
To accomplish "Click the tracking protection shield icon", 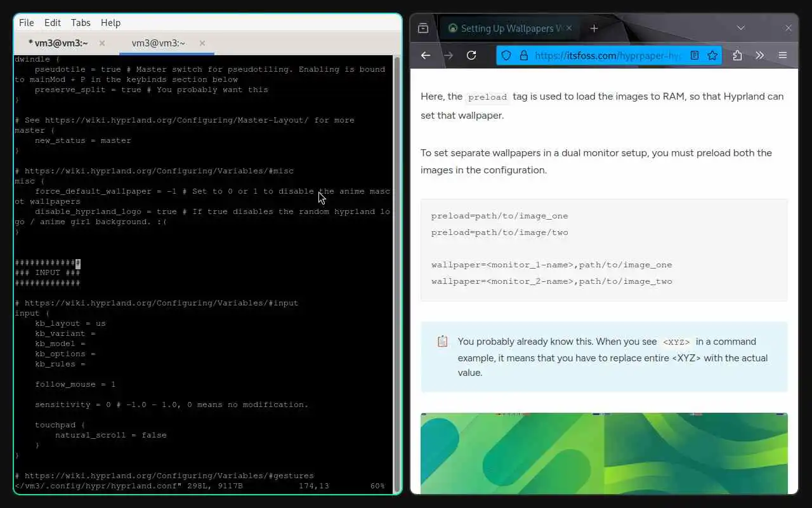I will click(506, 55).
